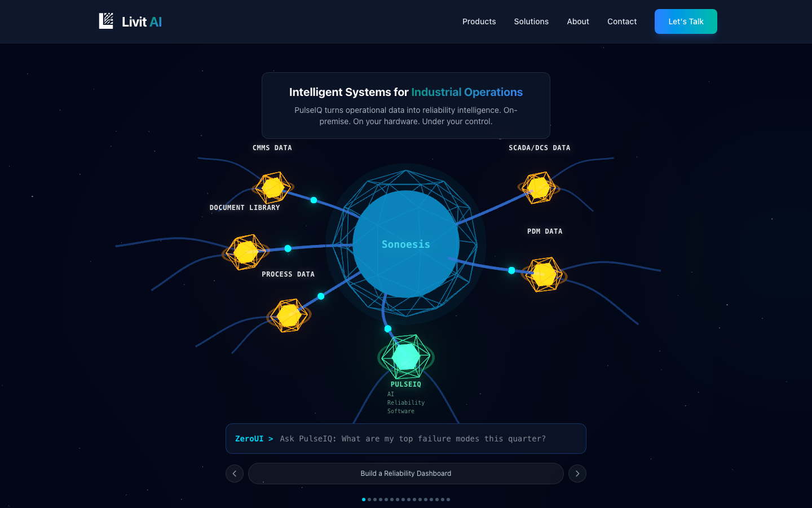Click the ZeroUI > prompt prefix
The width and height of the screenshot is (812, 508).
pos(254,439)
